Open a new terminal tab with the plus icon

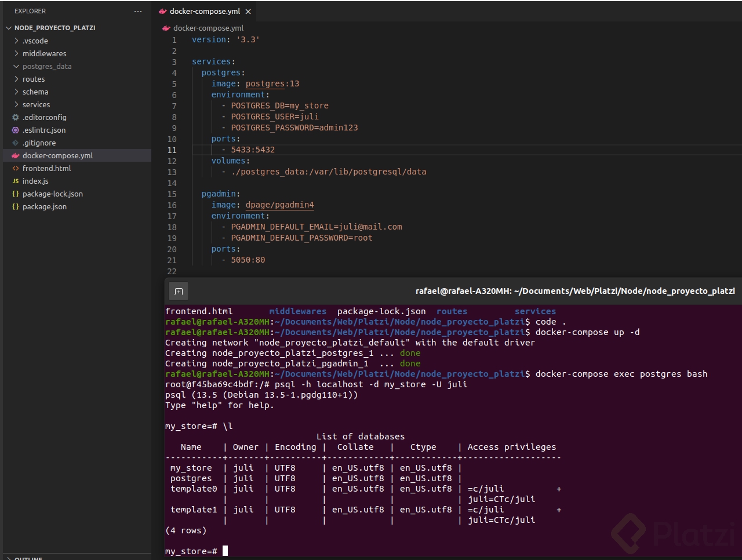179,291
